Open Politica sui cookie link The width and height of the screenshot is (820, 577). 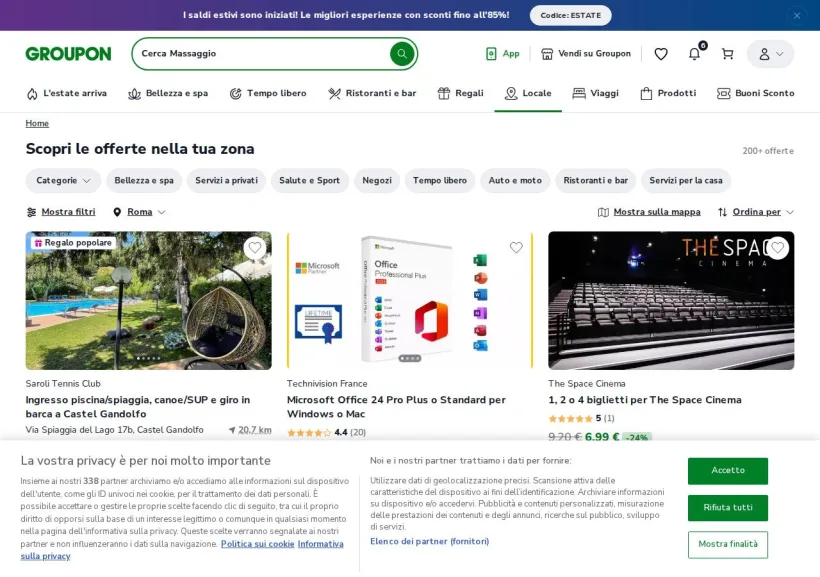click(x=257, y=544)
